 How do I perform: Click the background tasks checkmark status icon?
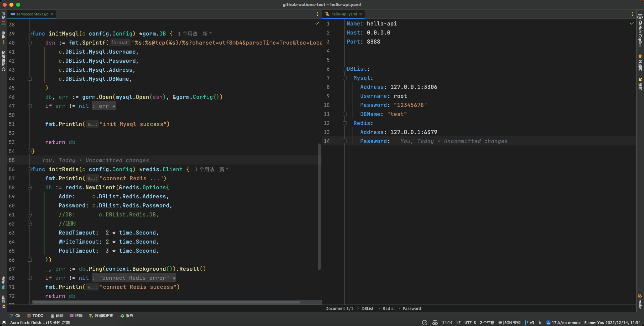425,323
